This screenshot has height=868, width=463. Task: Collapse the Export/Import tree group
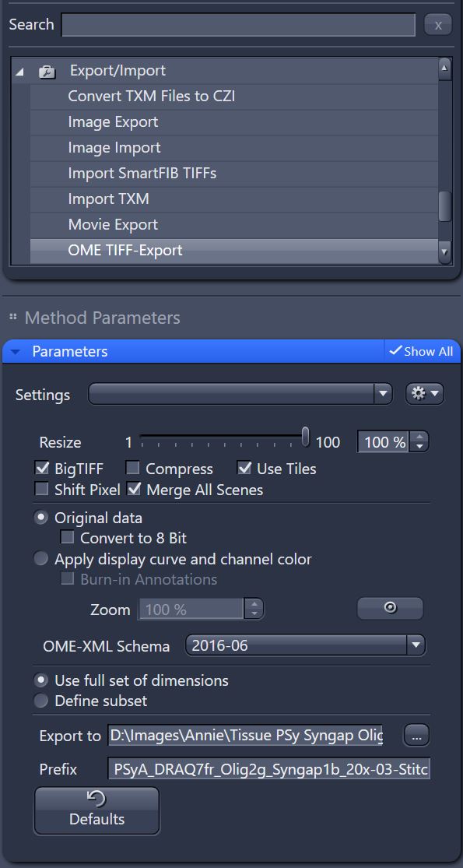click(x=20, y=72)
